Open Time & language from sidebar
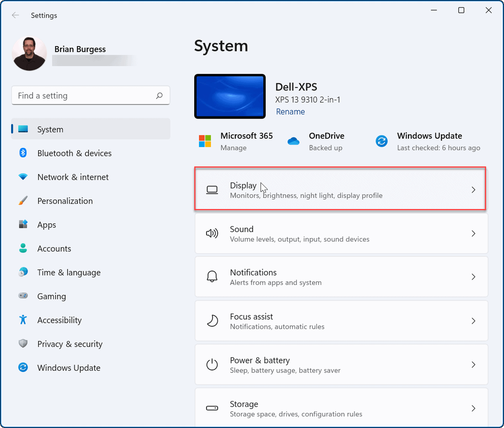Screen dimensions: 504x428 coord(68,272)
